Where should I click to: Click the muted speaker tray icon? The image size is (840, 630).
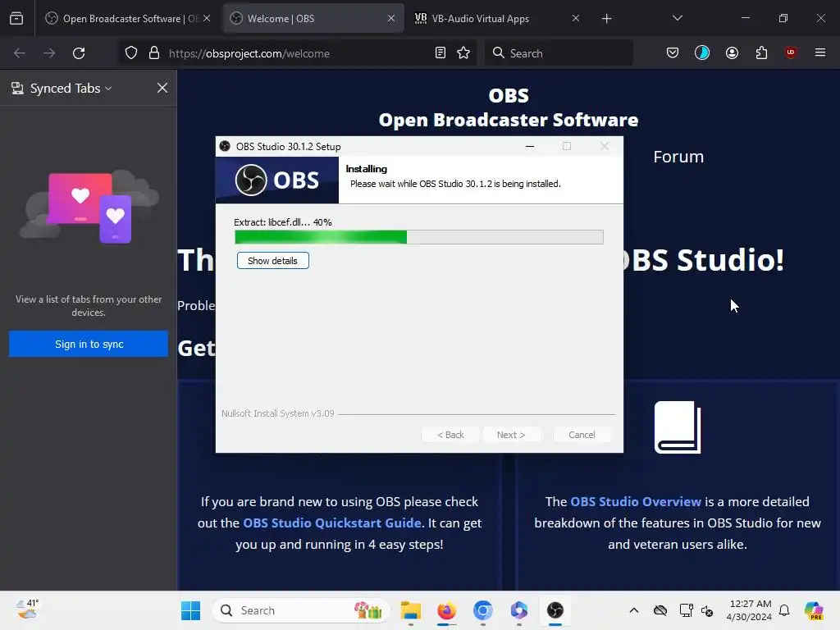[x=707, y=610]
